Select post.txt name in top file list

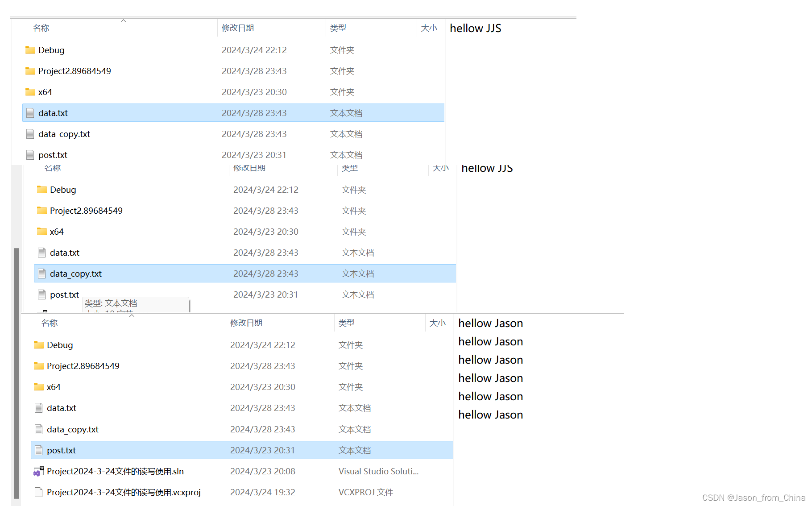pos(53,155)
